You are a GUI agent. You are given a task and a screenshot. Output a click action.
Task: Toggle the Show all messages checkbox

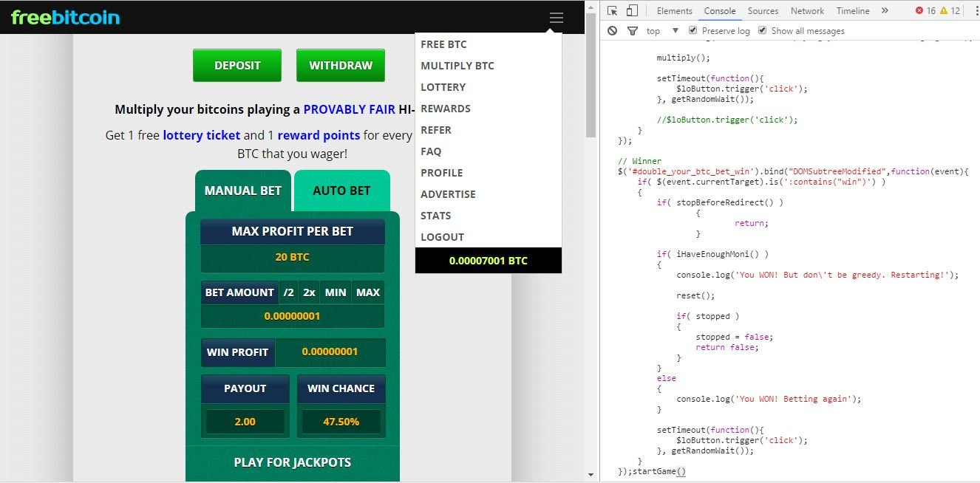[x=762, y=30]
